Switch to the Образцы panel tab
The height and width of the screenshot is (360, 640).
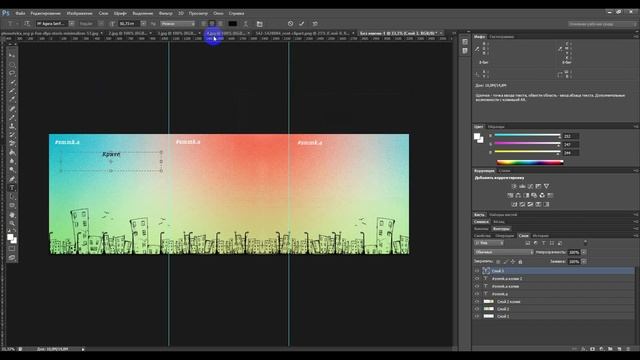496,127
